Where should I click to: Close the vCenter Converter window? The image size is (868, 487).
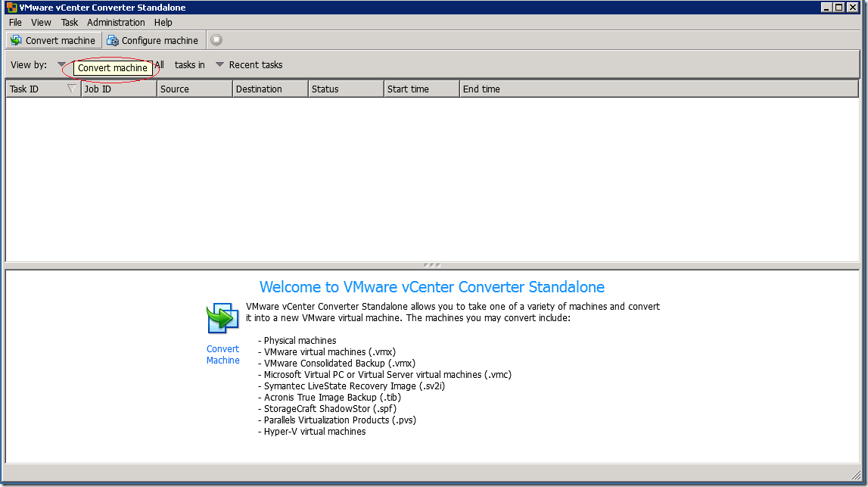[853, 8]
